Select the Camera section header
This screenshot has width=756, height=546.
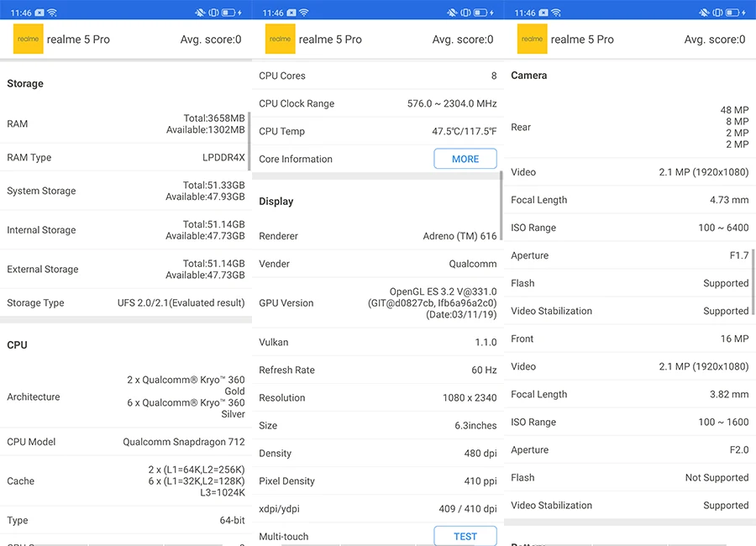pyautogui.click(x=529, y=76)
